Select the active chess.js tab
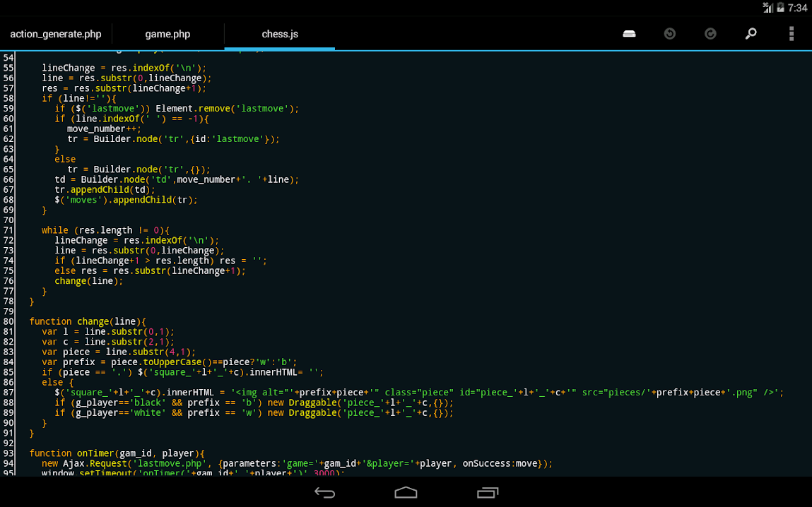Image resolution: width=812 pixels, height=507 pixels. tap(278, 33)
